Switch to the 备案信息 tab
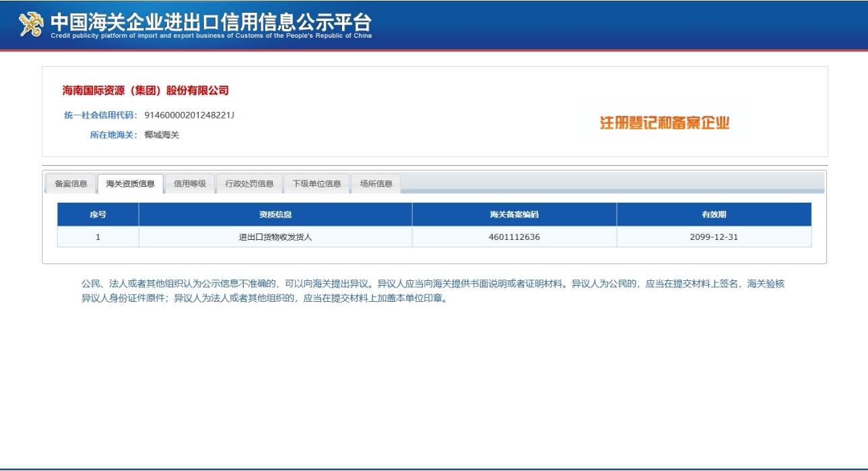Screen dimensions: 868x471 [71, 184]
